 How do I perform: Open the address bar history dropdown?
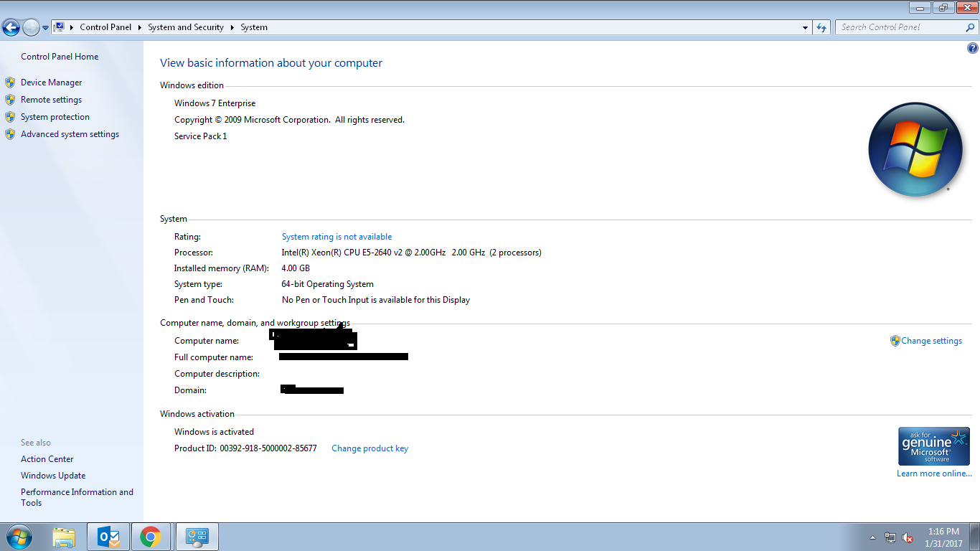(805, 27)
